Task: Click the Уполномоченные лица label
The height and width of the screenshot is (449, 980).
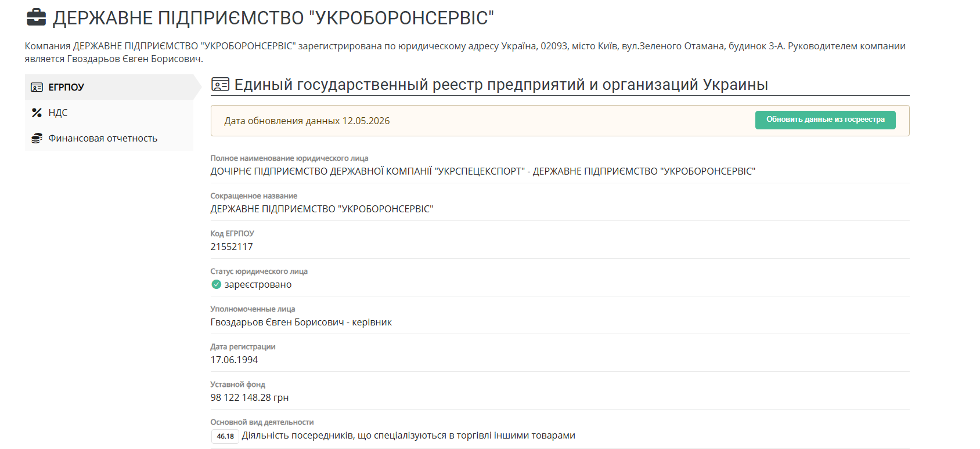Action: click(x=253, y=309)
